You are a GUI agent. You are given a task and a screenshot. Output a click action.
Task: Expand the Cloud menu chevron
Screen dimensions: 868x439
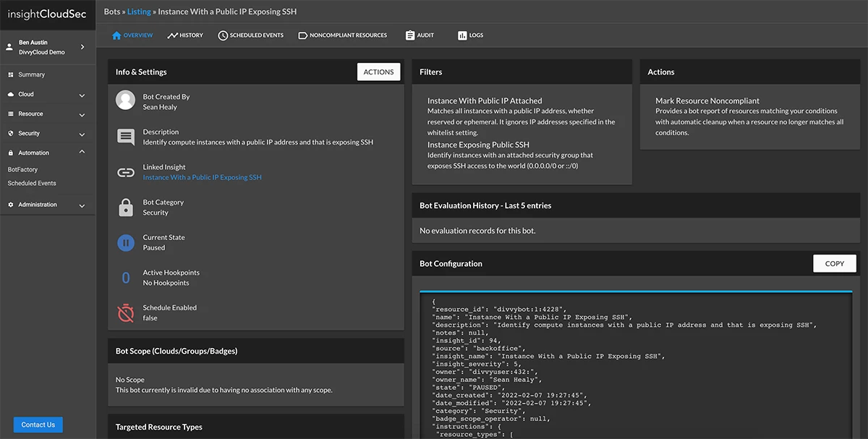(82, 95)
